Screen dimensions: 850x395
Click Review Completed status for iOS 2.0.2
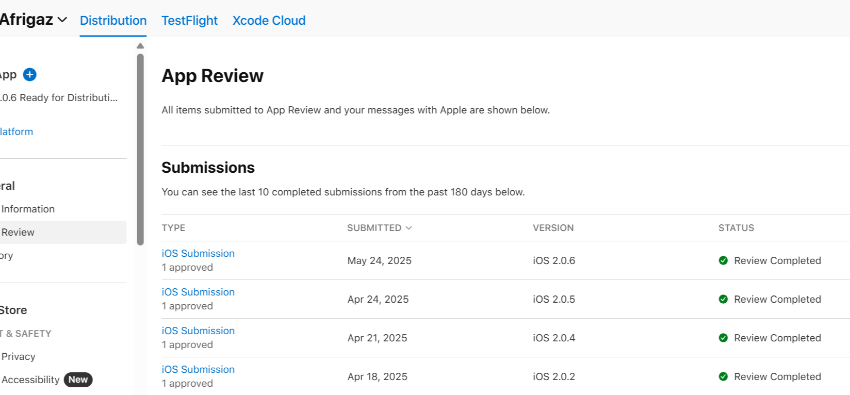coord(777,377)
